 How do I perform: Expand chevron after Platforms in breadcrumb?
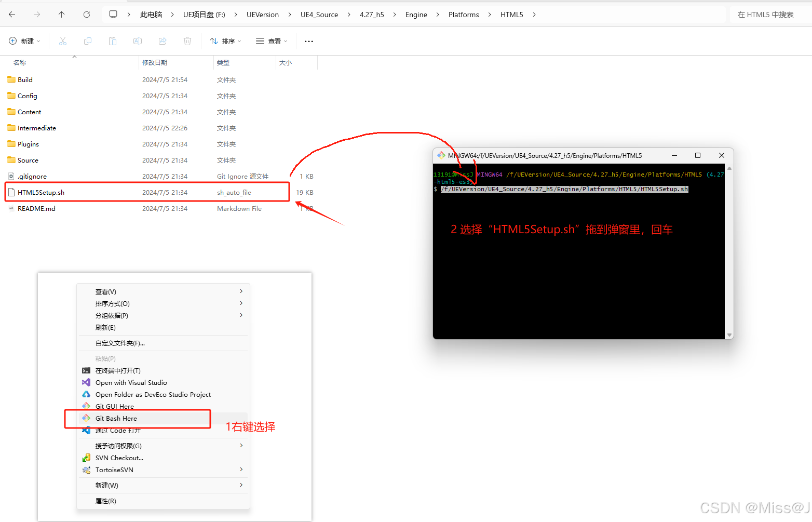[490, 15]
